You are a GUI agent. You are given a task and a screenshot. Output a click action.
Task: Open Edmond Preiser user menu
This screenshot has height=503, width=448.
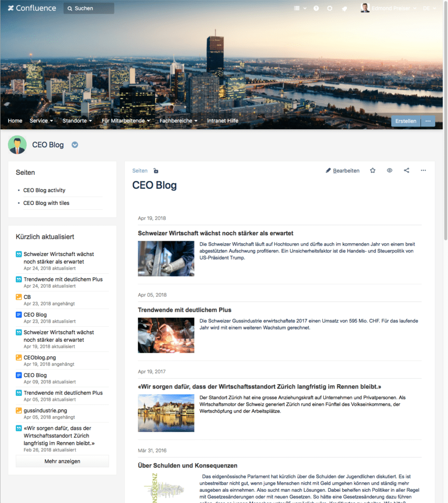[x=394, y=8]
